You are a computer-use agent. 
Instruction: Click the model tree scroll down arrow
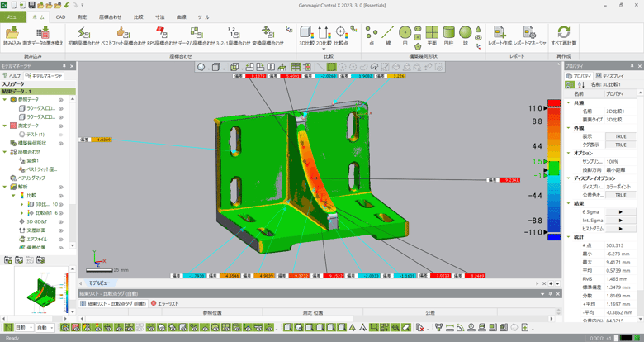click(x=73, y=245)
